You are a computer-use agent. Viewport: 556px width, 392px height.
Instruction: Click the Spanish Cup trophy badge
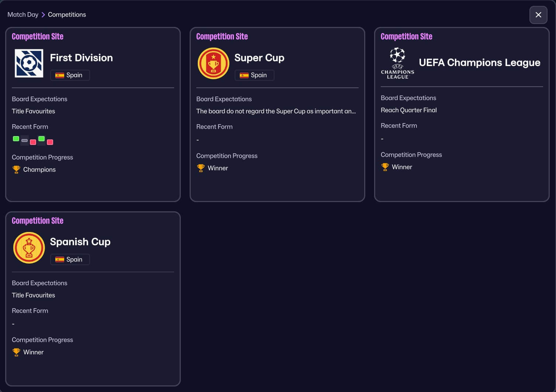click(29, 247)
